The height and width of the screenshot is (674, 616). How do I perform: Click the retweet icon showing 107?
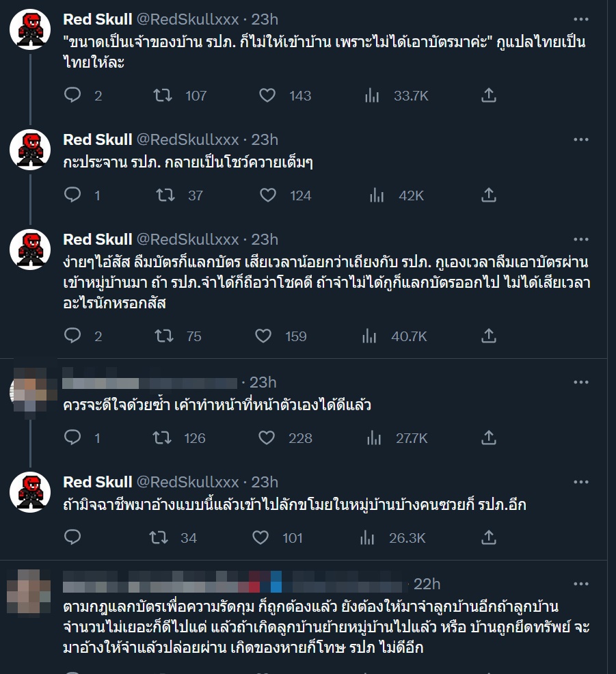pyautogui.click(x=163, y=96)
